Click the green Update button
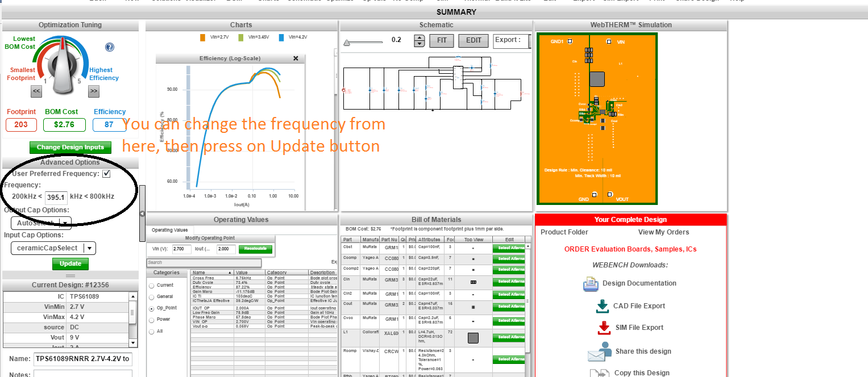This screenshot has width=868, height=377. point(70,264)
